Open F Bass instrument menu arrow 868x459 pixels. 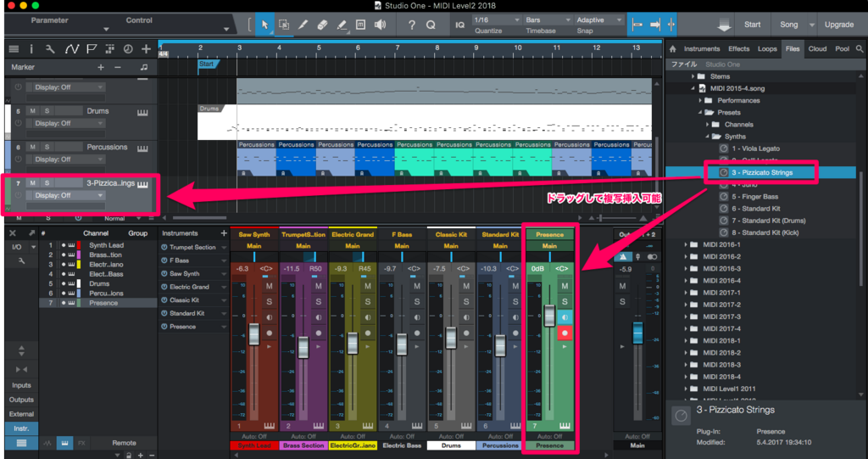pyautogui.click(x=224, y=260)
